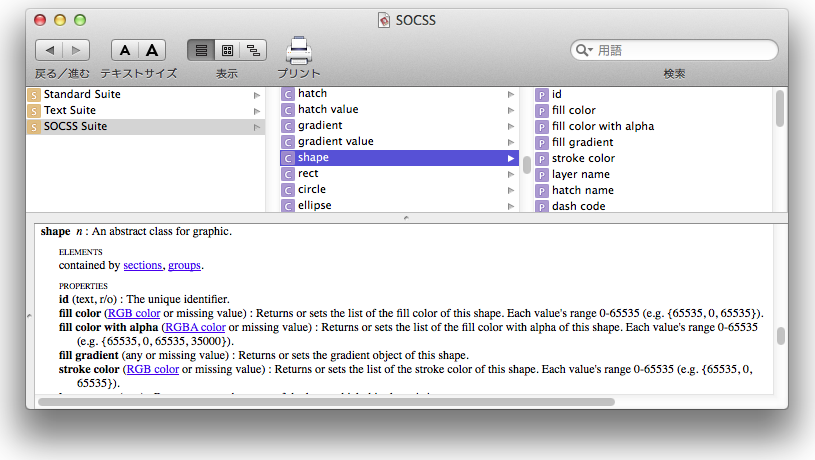The image size is (815, 460).
Task: Expand the gradient class arrow
Action: coord(511,126)
